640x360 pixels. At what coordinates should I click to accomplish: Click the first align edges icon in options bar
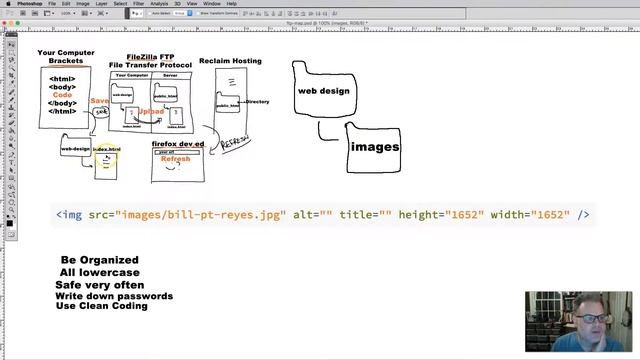pyautogui.click(x=244, y=13)
